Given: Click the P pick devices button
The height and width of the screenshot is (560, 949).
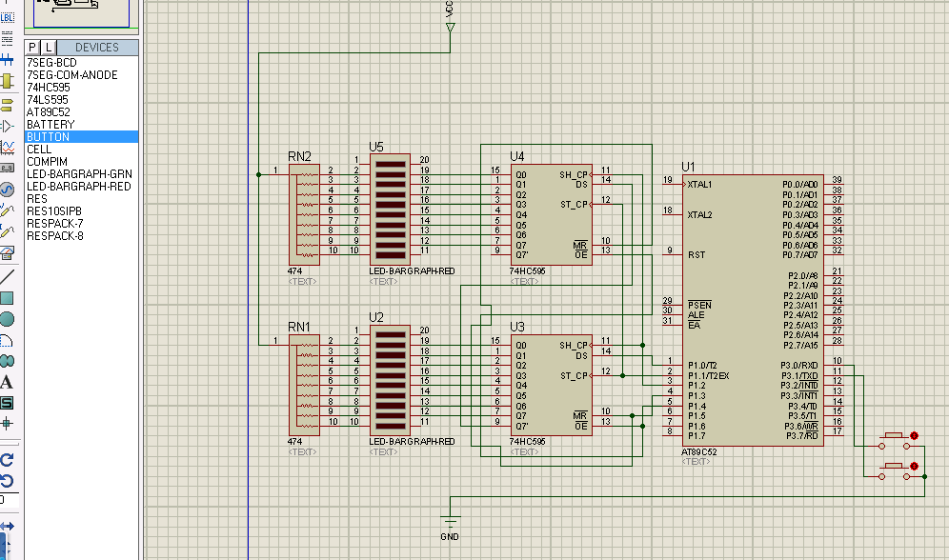Looking at the screenshot, I should point(32,48).
